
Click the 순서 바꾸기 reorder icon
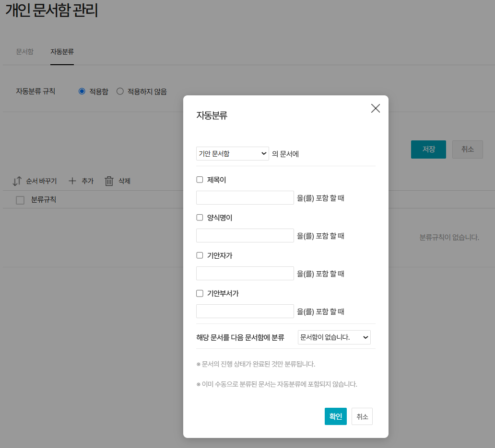click(x=17, y=181)
